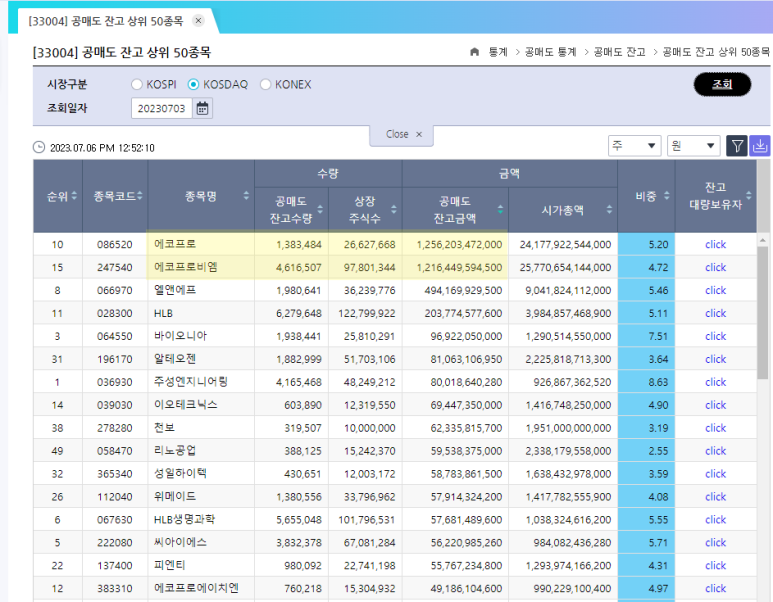Select the KOSPI market radio button
This screenshot has width=773, height=602.
pos(137,84)
